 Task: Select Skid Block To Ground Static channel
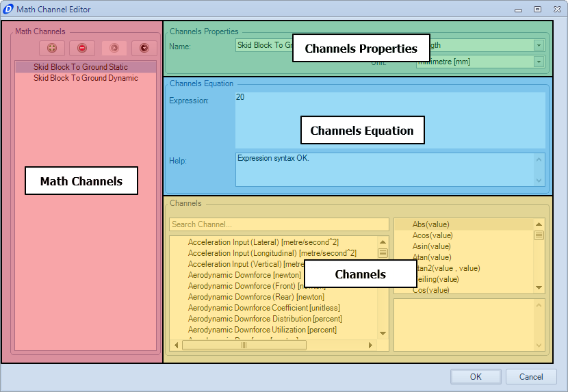click(x=86, y=67)
